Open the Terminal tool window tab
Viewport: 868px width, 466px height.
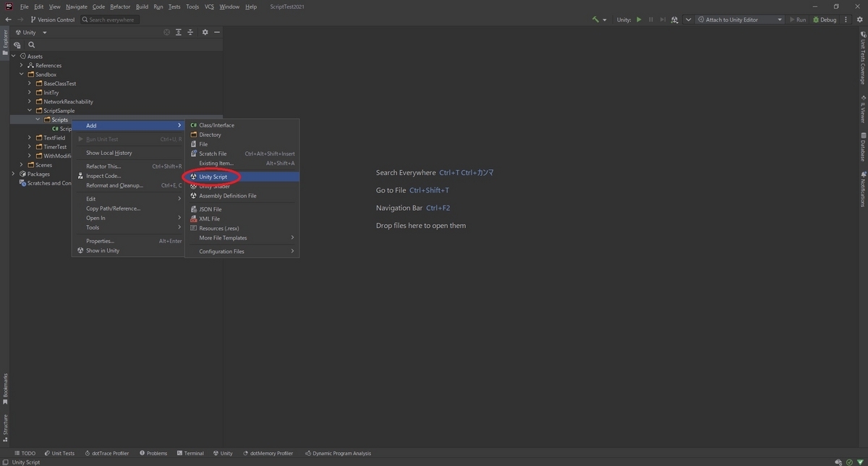pyautogui.click(x=190, y=453)
